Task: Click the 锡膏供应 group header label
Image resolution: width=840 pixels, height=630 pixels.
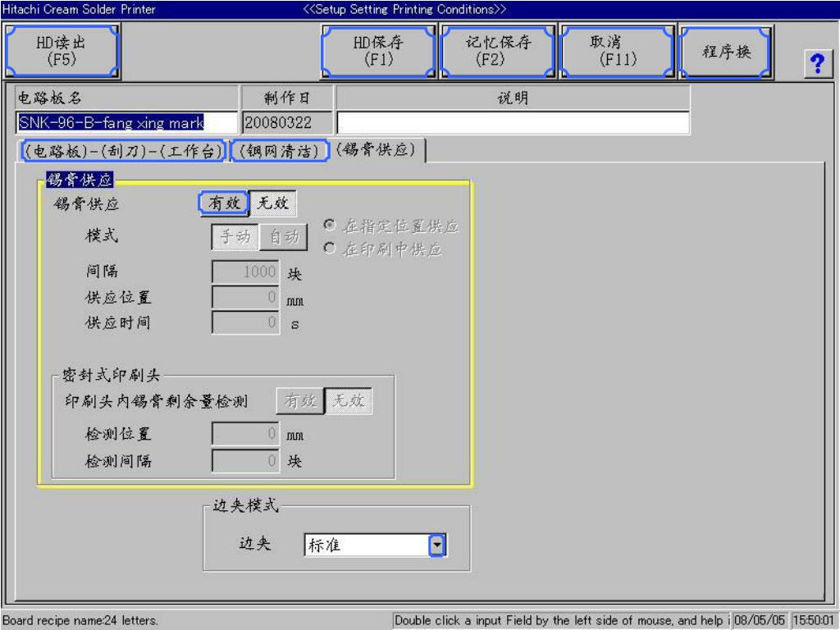Action: [x=80, y=180]
